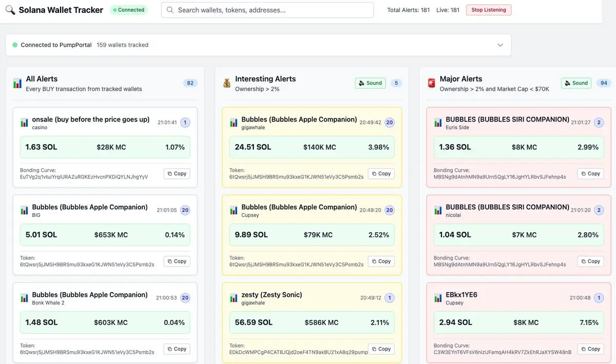Click the chart icon on the nicolai card
Viewport: 616px width, 364px height.
(438, 210)
